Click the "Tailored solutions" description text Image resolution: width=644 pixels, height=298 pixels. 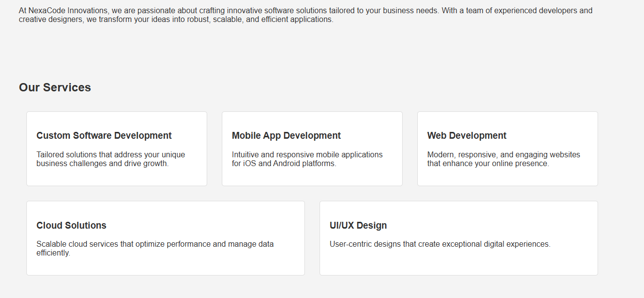coord(110,155)
